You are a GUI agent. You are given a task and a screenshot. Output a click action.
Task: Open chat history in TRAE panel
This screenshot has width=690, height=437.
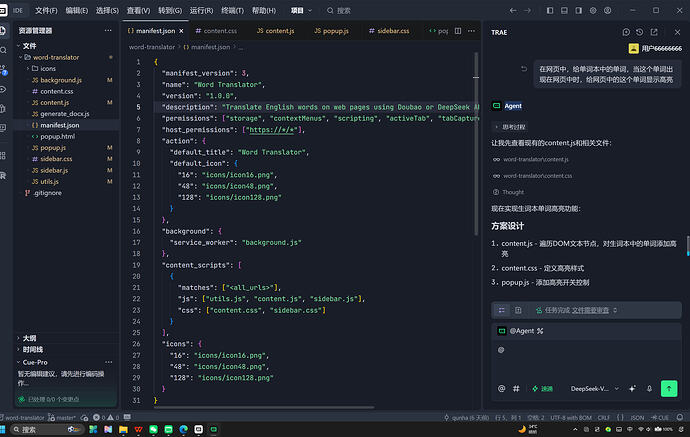[640, 32]
